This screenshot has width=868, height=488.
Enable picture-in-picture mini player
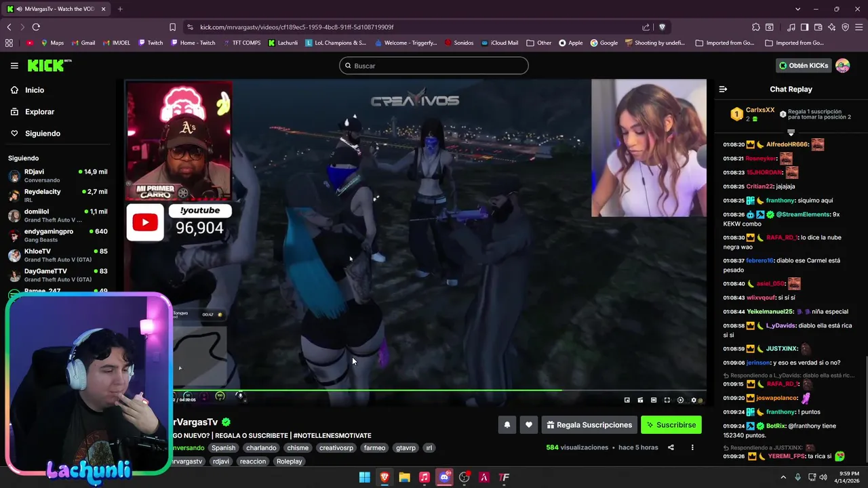(627, 400)
